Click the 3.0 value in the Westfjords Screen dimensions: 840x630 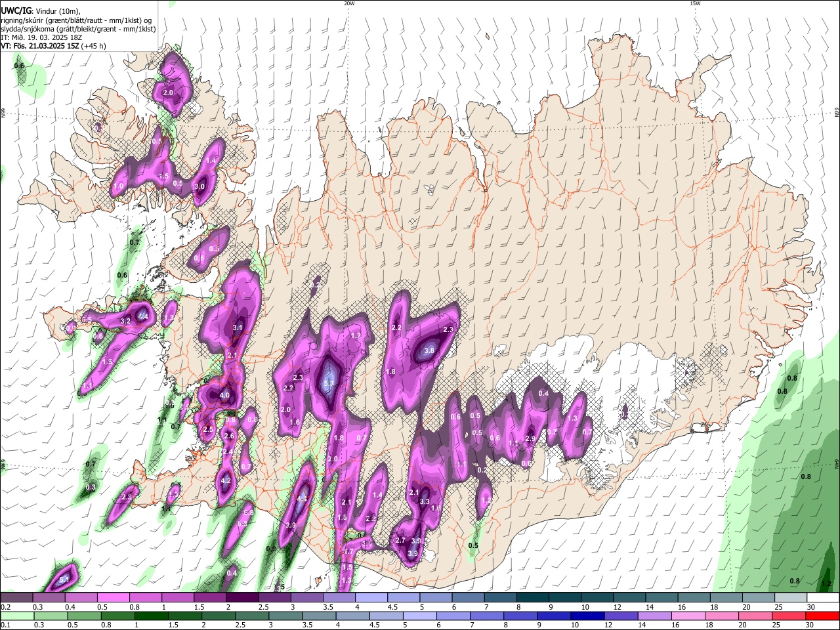(x=200, y=186)
